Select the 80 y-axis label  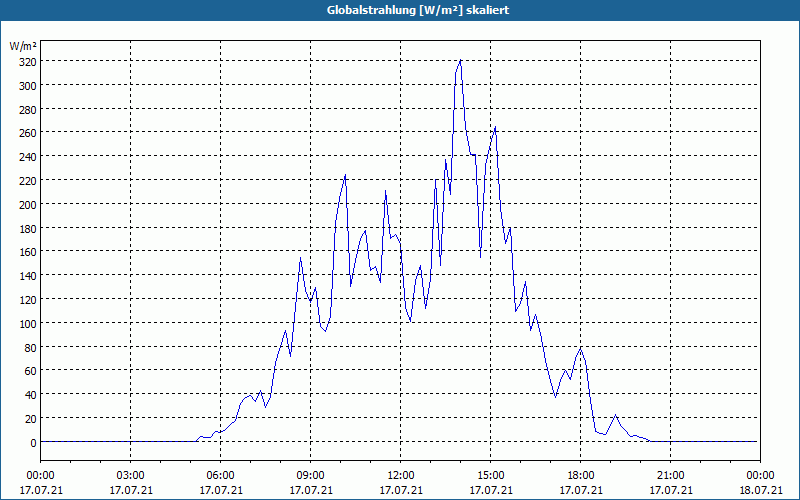pyautogui.click(x=30, y=347)
